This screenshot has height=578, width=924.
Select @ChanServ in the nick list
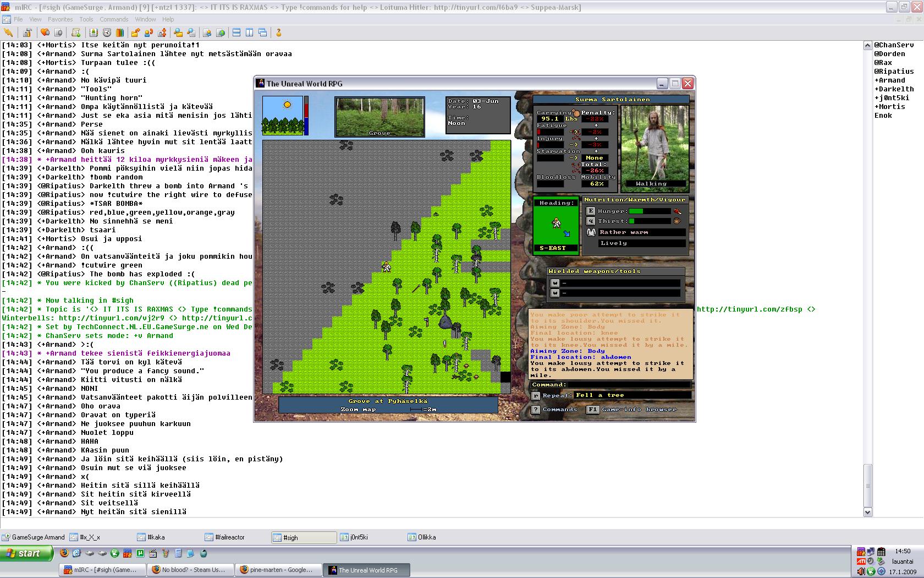click(x=894, y=45)
